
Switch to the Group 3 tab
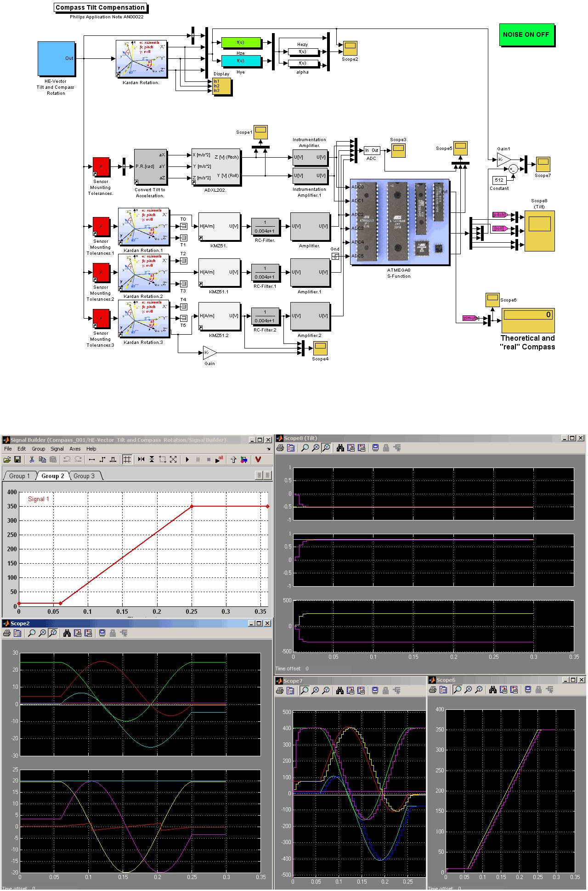click(85, 476)
